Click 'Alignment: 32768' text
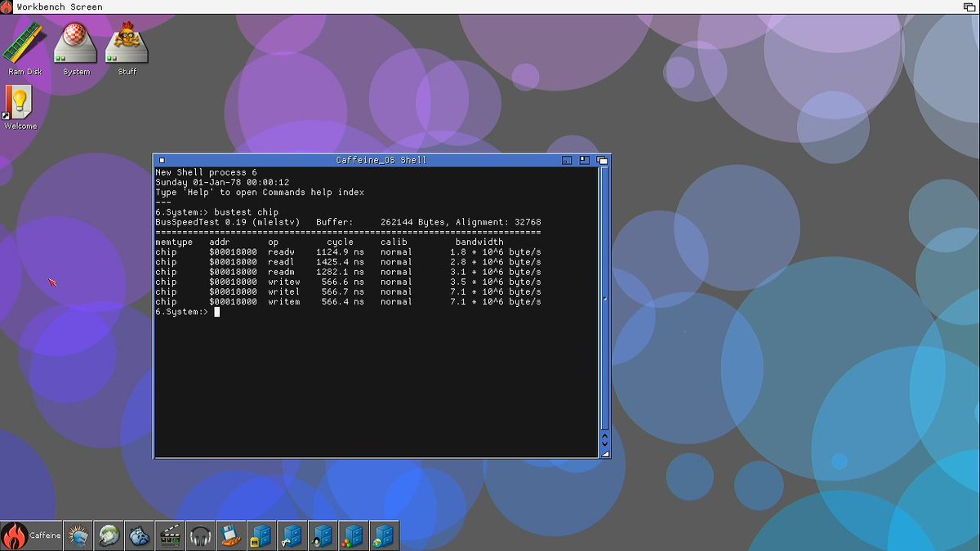The width and height of the screenshot is (980, 551). (498, 222)
